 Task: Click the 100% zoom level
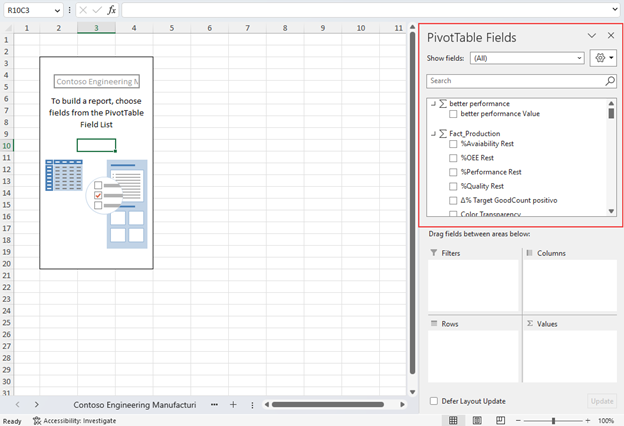pyautogui.click(x=606, y=420)
